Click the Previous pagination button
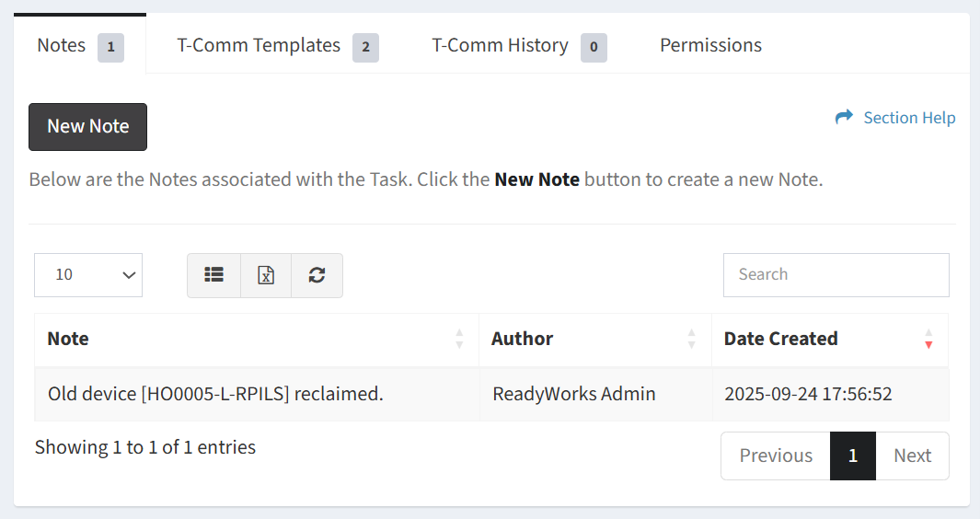980x519 pixels. 775,456
